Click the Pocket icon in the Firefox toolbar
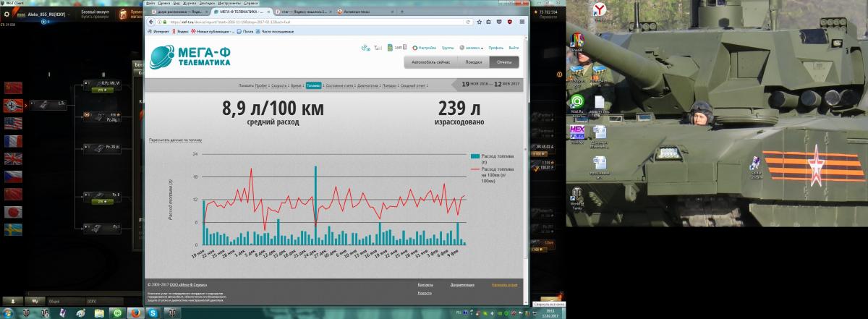Screen dimensions: 868x319 (499, 22)
